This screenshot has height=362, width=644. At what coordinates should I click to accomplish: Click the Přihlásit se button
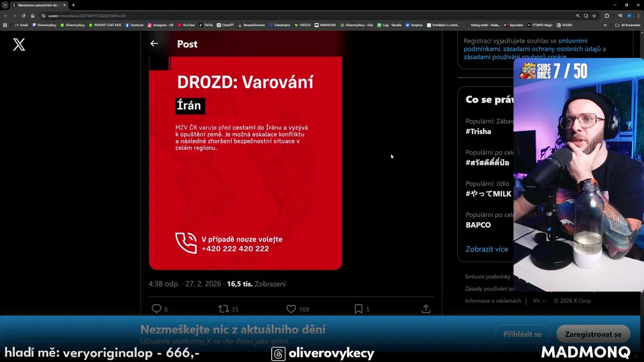point(522,334)
